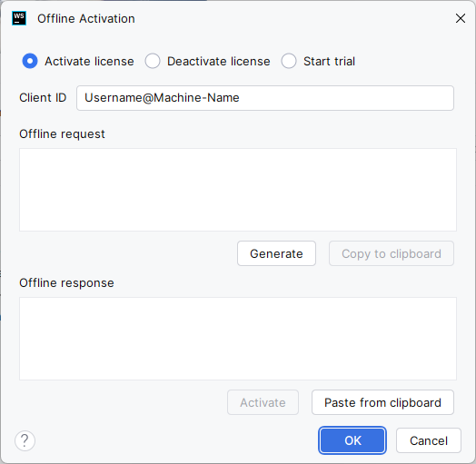The image size is (476, 464).
Task: Click the Offline Activation title text
Action: tap(86, 18)
